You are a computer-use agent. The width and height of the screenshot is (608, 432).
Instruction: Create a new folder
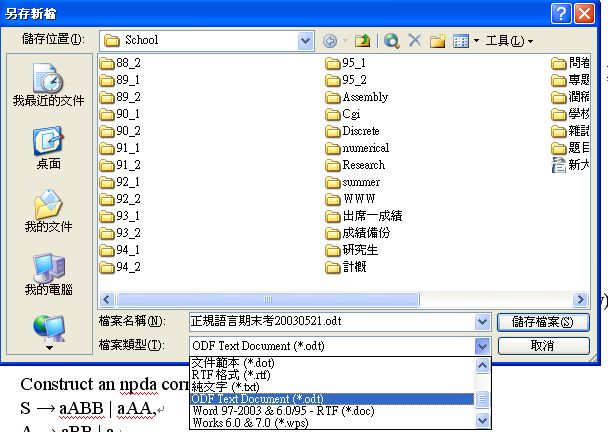[x=437, y=41]
